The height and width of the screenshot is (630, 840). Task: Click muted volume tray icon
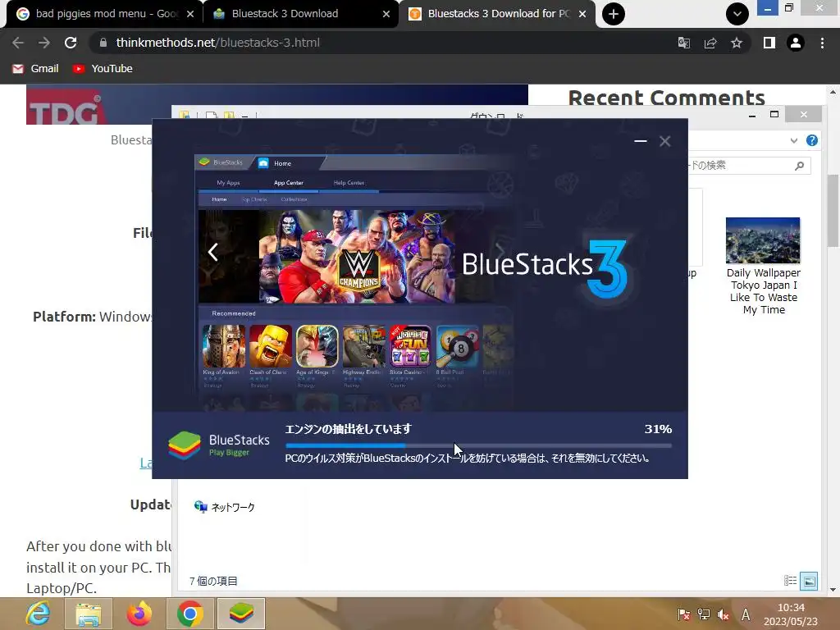click(724, 614)
